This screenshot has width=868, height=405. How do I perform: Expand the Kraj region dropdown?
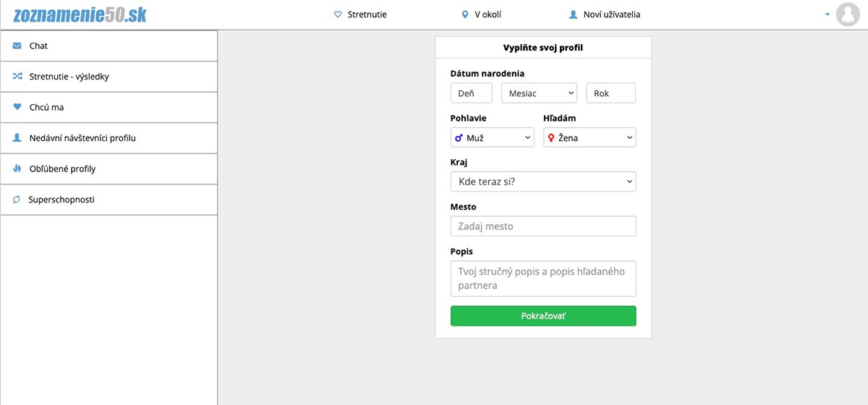[x=542, y=182]
